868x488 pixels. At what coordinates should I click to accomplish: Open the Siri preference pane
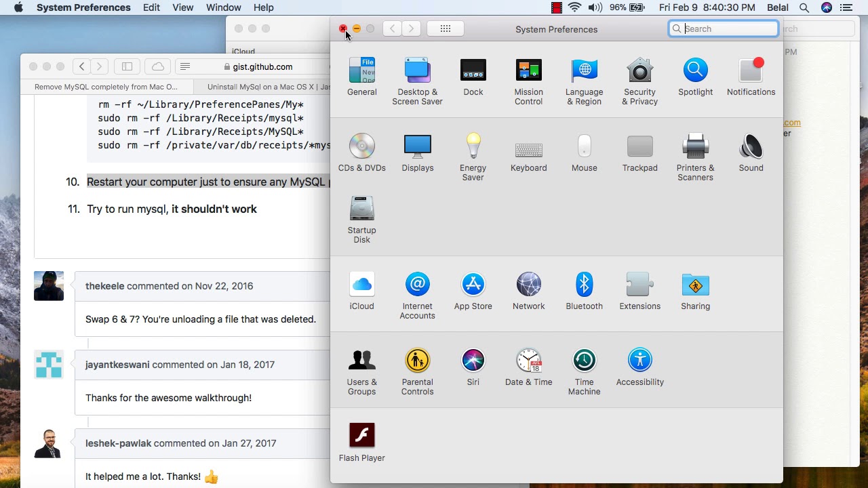coord(473,367)
